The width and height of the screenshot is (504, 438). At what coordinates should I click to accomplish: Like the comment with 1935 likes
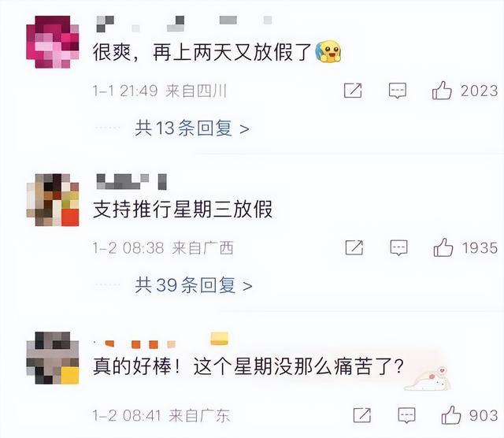[443, 247]
